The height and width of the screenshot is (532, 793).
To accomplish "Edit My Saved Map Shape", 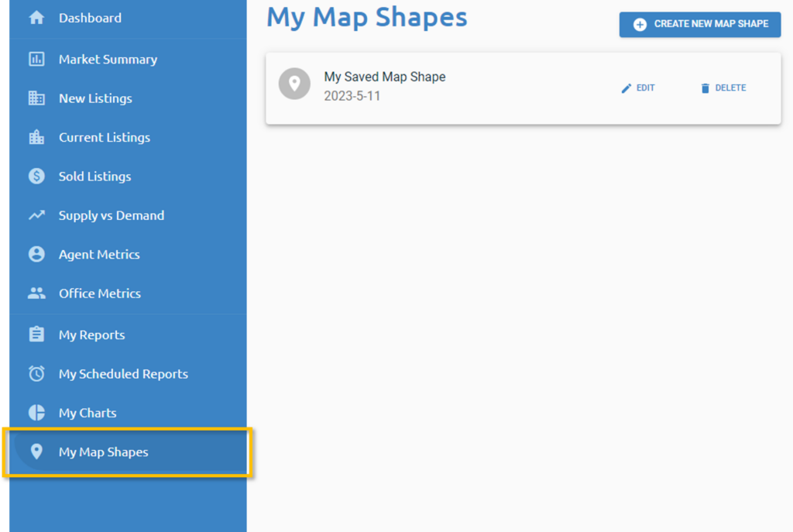I will click(638, 88).
